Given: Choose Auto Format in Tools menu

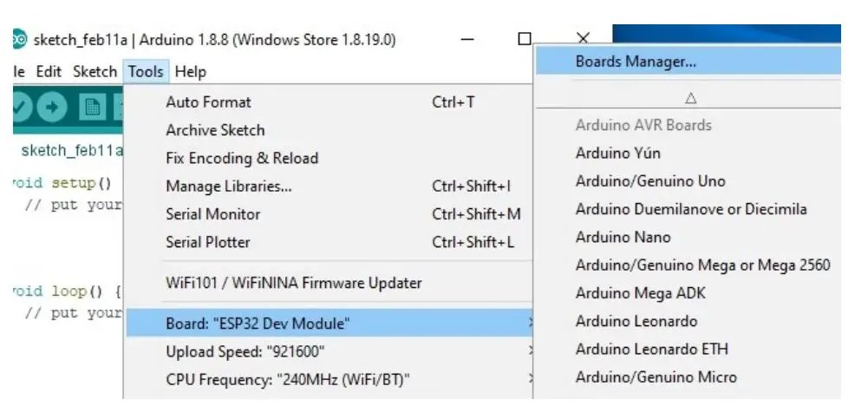Looking at the screenshot, I should (x=208, y=102).
